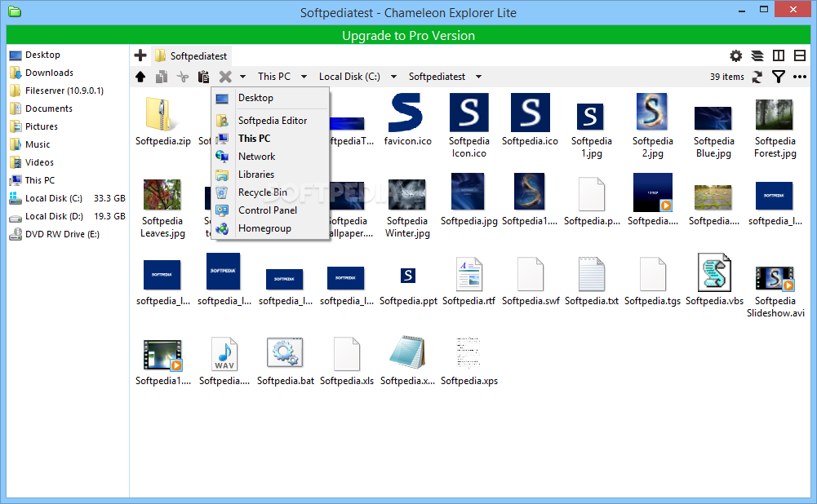Screen dimensions: 817x504
Task: Open the filter funnel icon
Action: click(x=779, y=77)
